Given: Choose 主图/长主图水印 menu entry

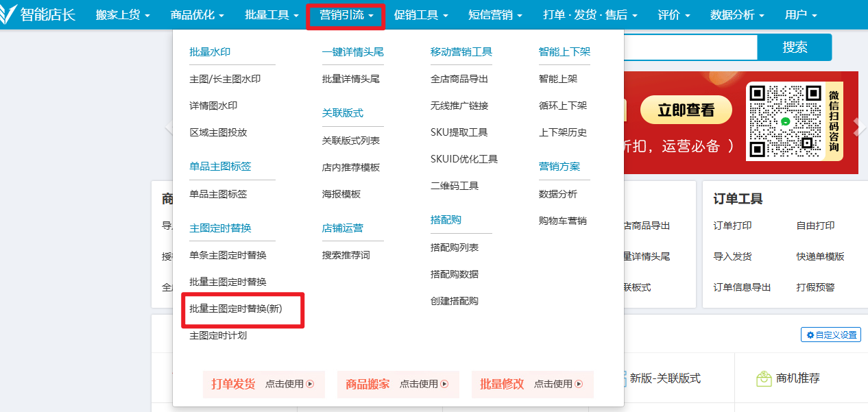Looking at the screenshot, I should [x=225, y=80].
